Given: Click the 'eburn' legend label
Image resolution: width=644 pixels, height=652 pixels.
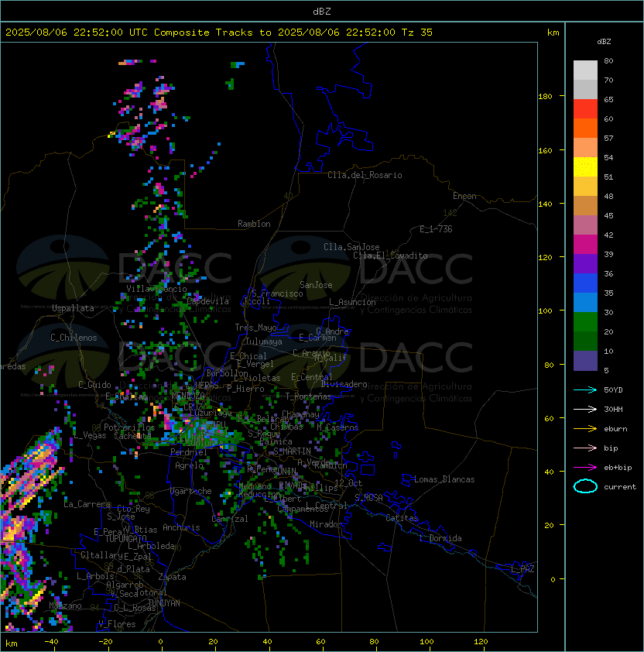Looking at the screenshot, I should pos(615,429).
